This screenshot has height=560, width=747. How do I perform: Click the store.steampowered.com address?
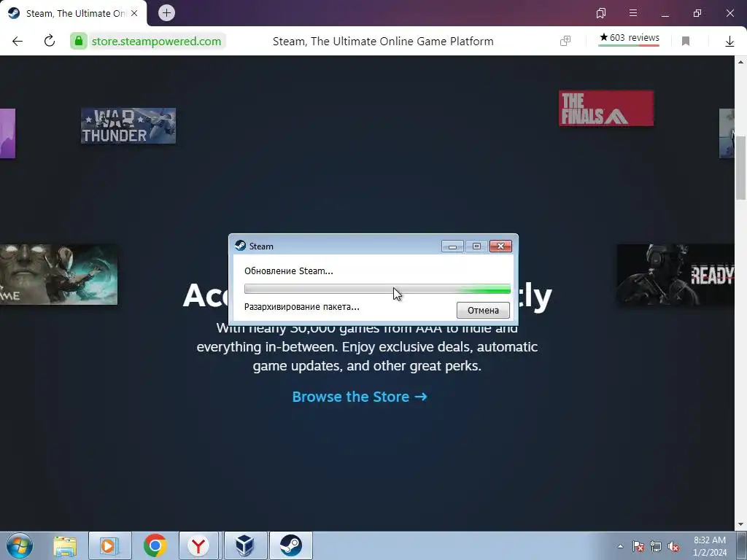(156, 42)
